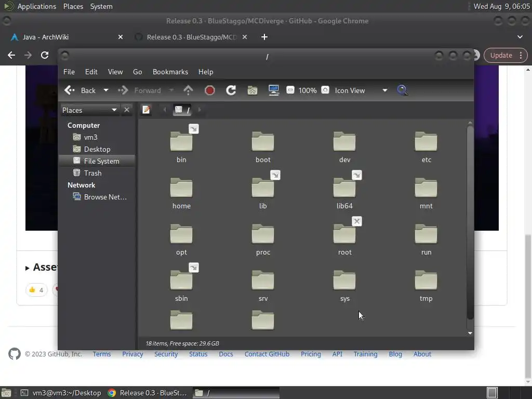This screenshot has width=532, height=399.
Task: Open the Home folder toolbar icon
Action: pyautogui.click(x=252, y=90)
